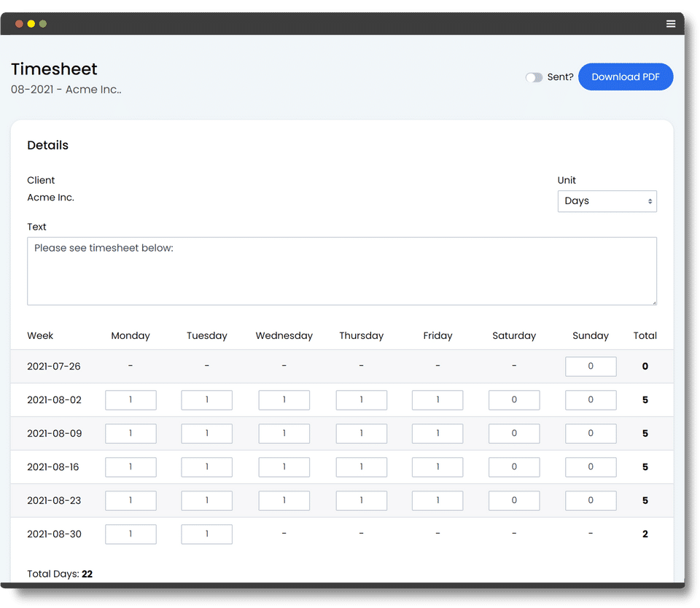700x608 pixels.
Task: Edit Tuesday field for week 2021-08-02
Action: 206,400
